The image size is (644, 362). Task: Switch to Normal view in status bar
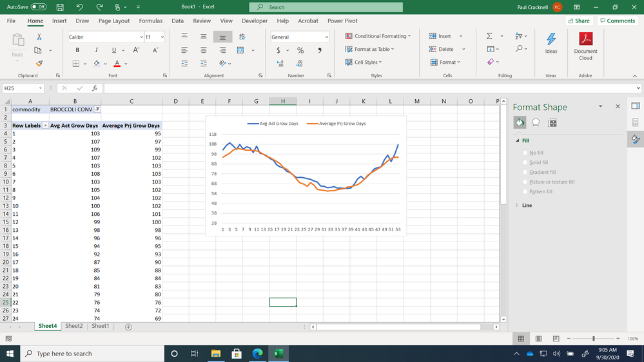(x=521, y=339)
